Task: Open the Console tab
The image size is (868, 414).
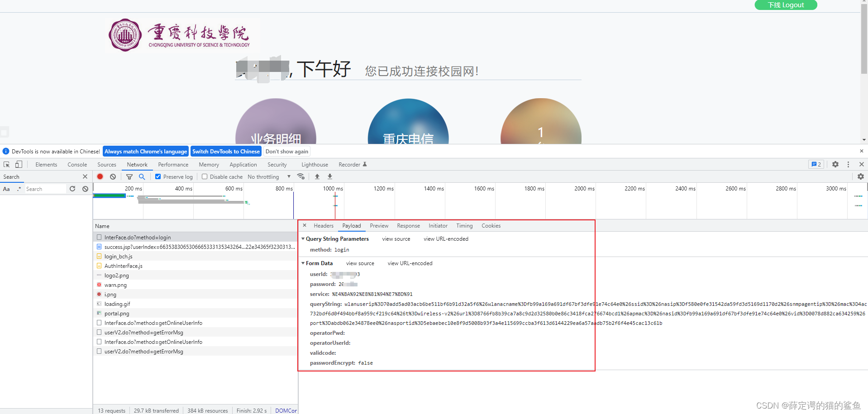Action: point(77,165)
